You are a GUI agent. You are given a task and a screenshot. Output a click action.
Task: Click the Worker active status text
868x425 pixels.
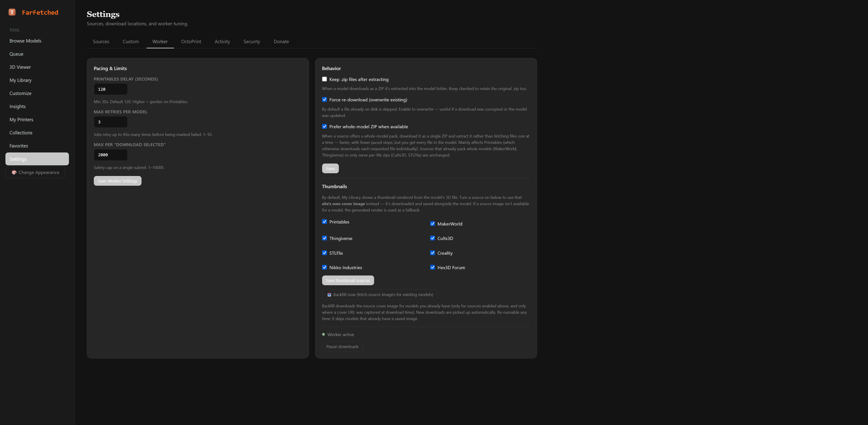pos(341,335)
